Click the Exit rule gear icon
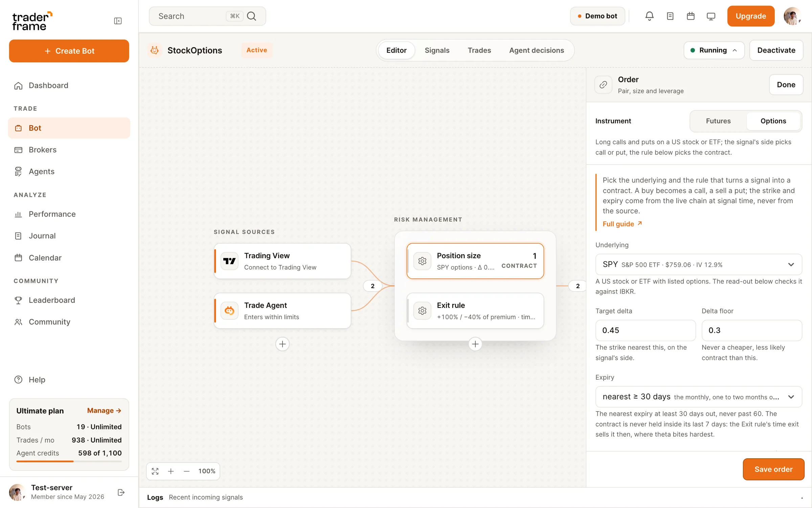 [422, 310]
